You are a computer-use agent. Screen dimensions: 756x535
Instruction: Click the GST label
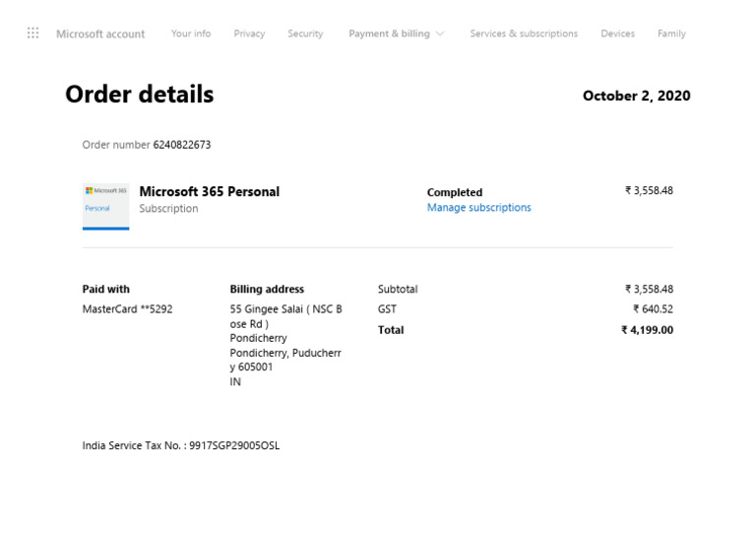click(387, 308)
